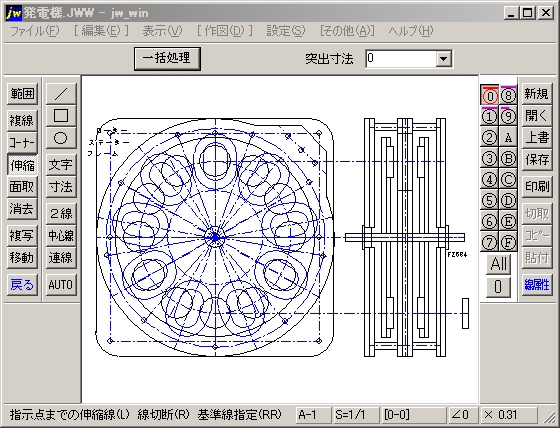Select the 寸法 dimension tool
The width and height of the screenshot is (560, 428).
click(61, 186)
